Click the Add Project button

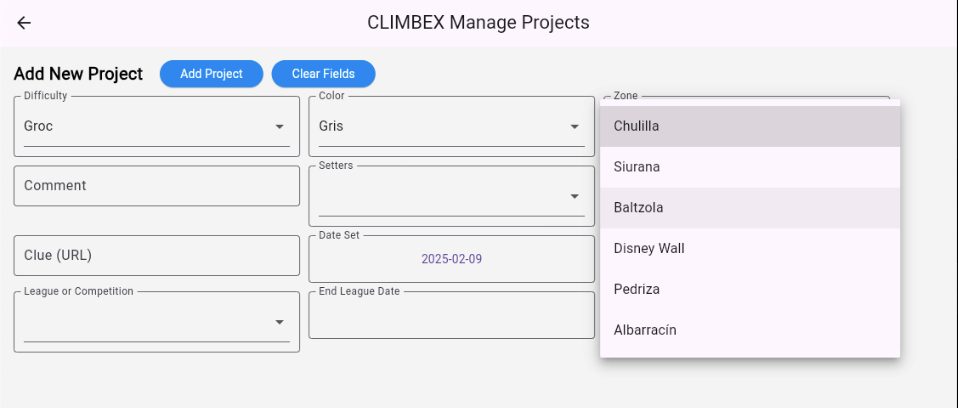[211, 74]
